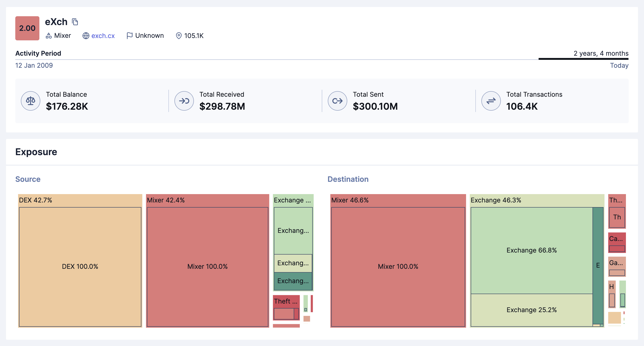
Task: Click the Mixer category icon
Action: point(49,36)
